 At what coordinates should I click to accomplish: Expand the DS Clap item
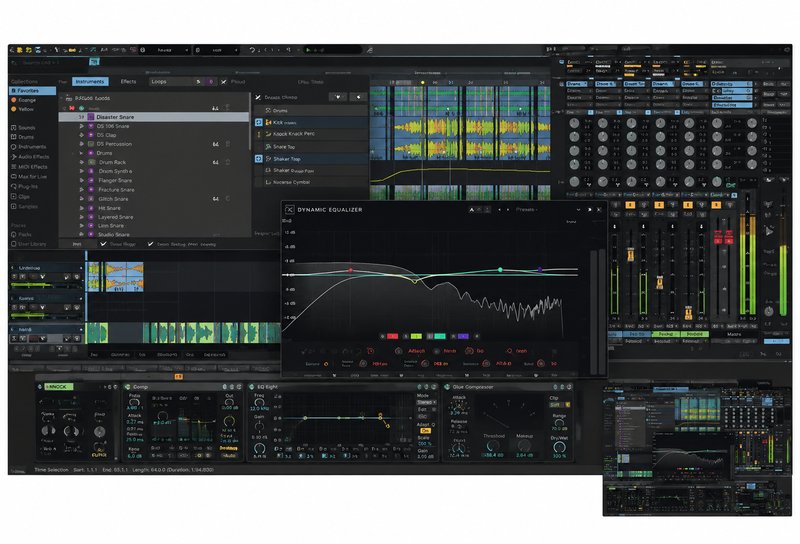[81, 135]
